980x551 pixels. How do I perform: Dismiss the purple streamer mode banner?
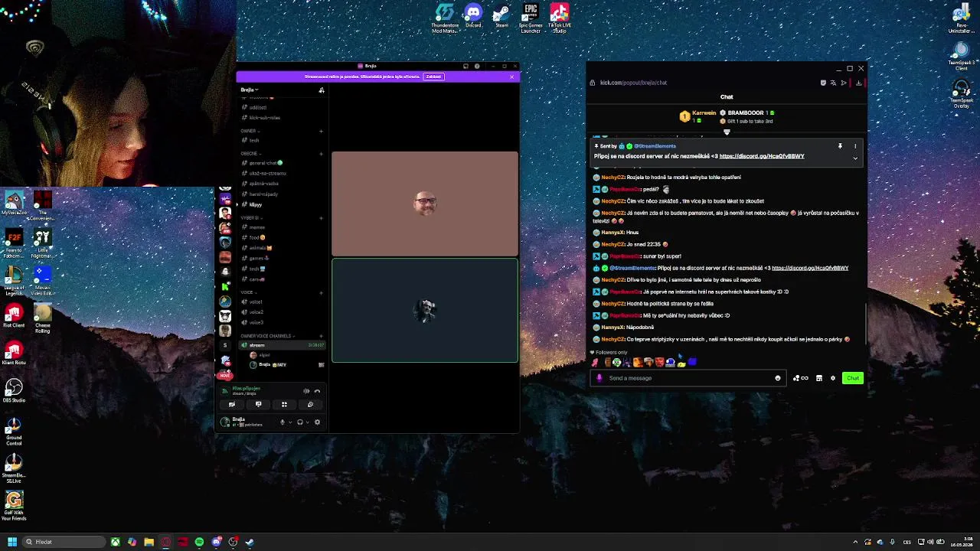tap(512, 77)
